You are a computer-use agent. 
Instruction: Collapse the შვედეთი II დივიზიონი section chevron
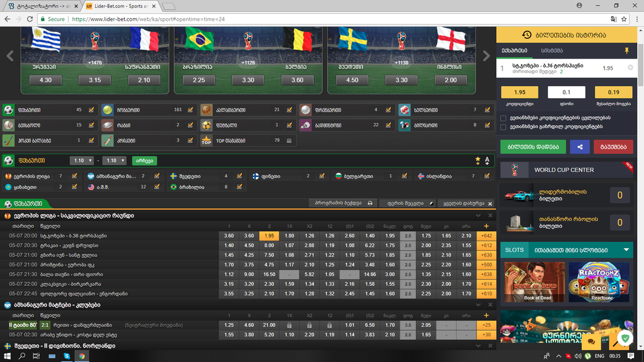point(478,346)
